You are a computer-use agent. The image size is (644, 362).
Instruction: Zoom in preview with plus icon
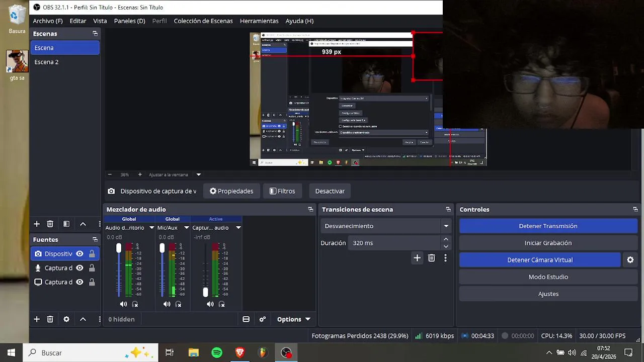coord(140,174)
